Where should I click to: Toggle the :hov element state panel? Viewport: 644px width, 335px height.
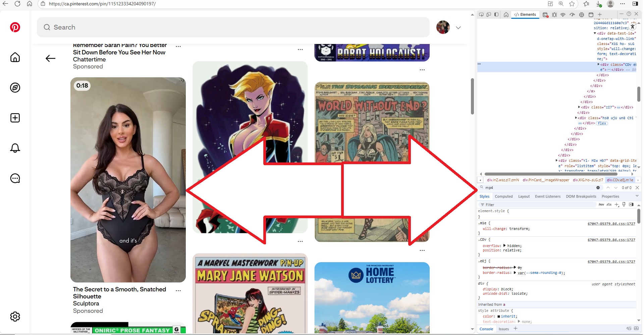click(601, 204)
